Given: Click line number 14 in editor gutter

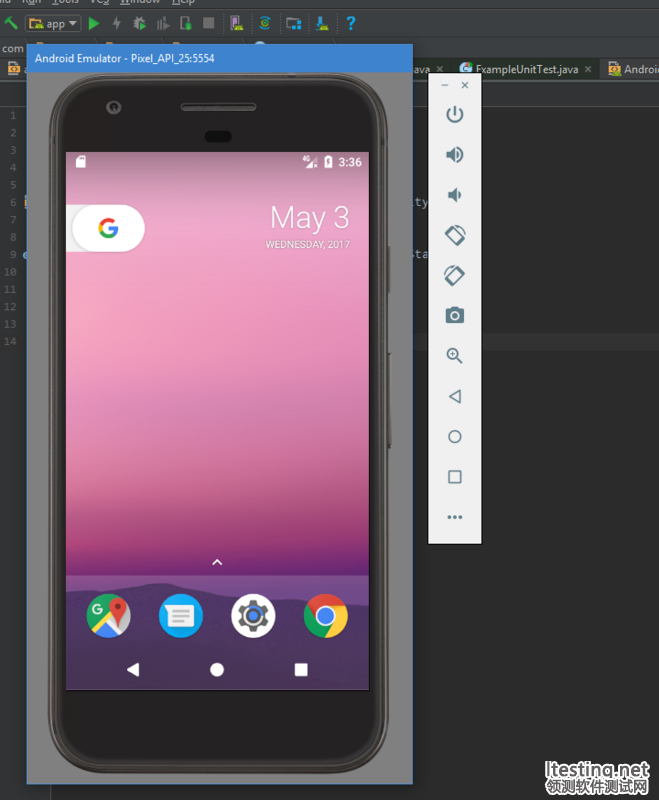Looking at the screenshot, I should pyautogui.click(x=11, y=341).
